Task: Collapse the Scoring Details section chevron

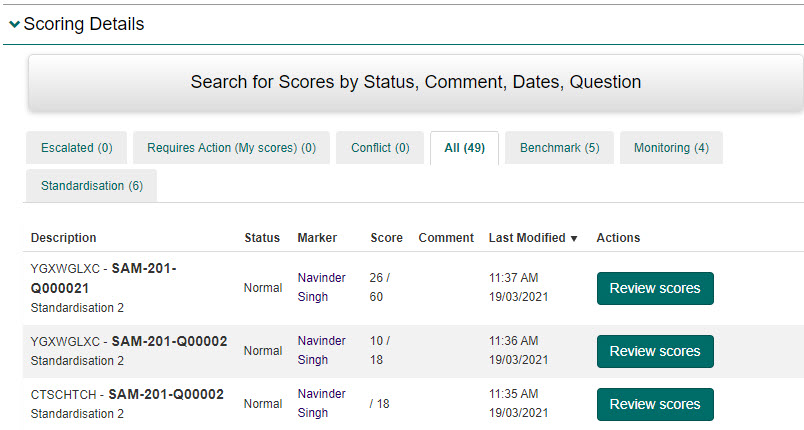Action: point(14,25)
